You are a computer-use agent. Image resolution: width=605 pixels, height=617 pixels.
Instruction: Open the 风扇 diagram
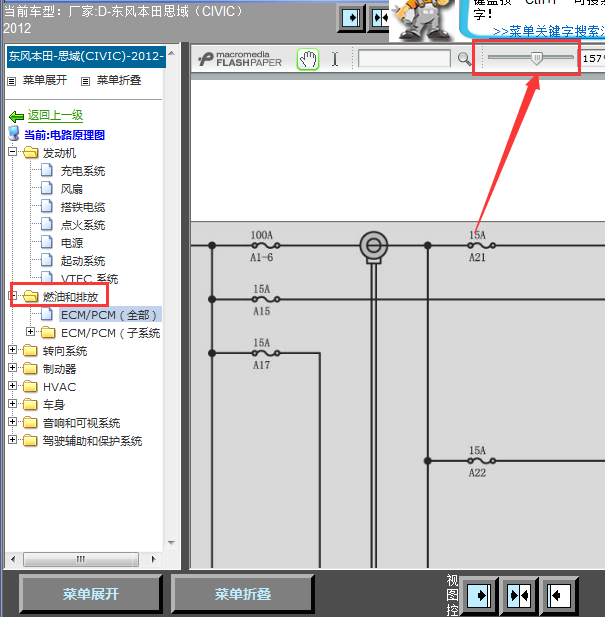pos(72,189)
